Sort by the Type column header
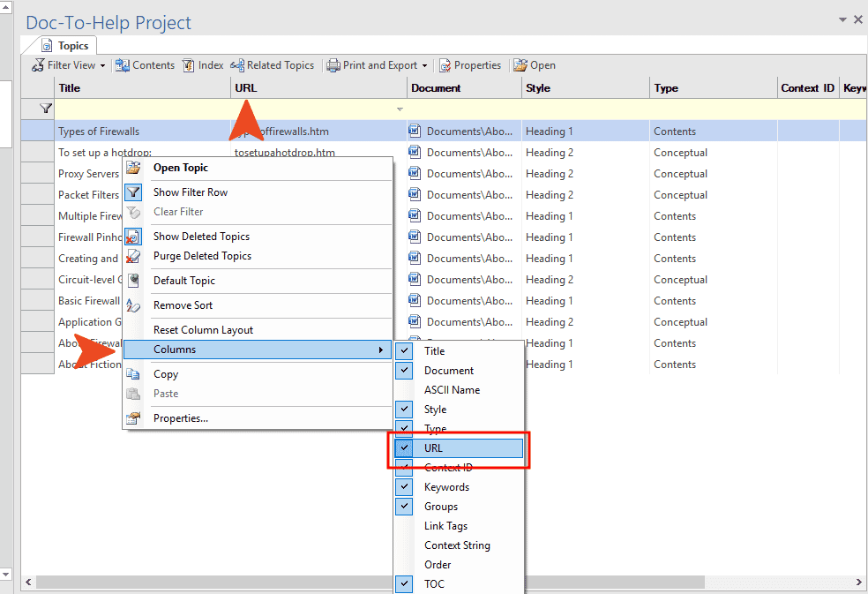868x594 pixels. 714,88
